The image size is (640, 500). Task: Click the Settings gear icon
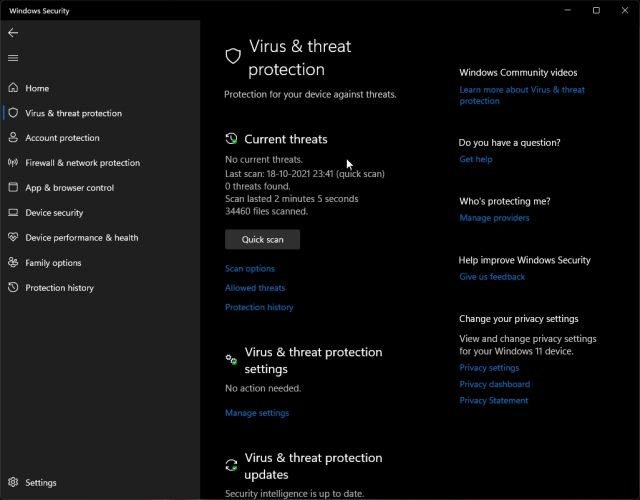tap(13, 482)
